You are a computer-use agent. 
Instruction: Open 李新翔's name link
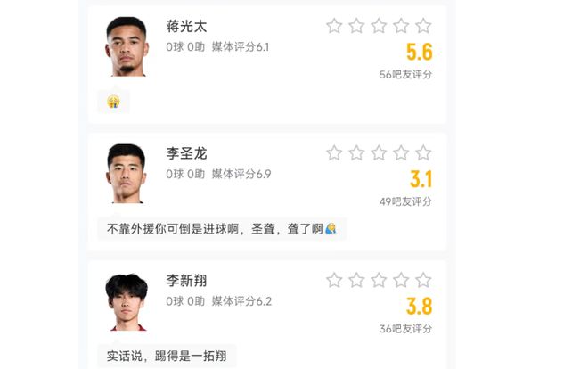tap(186, 281)
